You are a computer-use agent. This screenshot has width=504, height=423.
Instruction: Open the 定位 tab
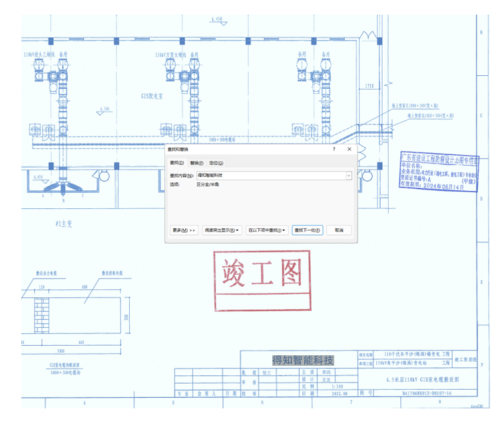click(x=216, y=163)
